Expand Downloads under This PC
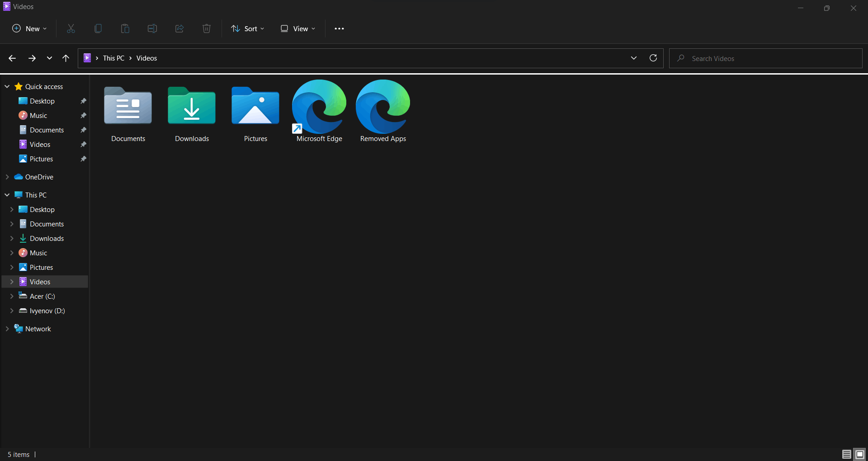The width and height of the screenshot is (868, 461). click(12, 238)
